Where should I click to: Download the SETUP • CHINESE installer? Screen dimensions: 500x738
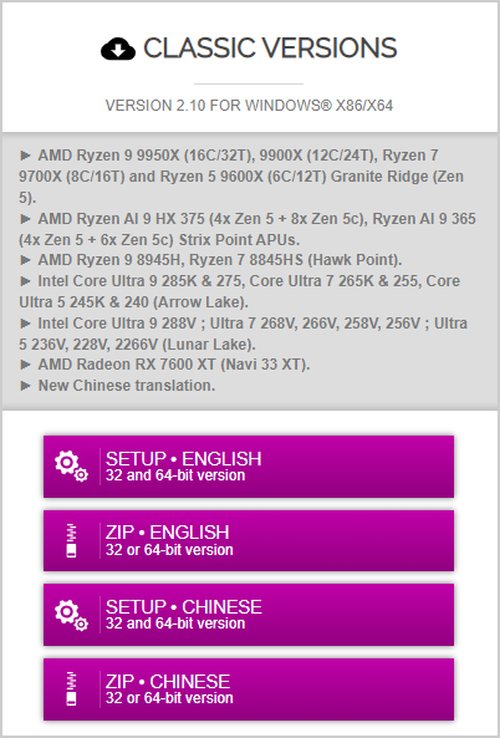pyautogui.click(x=249, y=615)
